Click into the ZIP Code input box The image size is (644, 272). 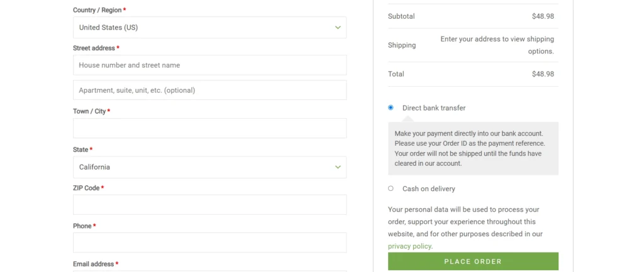tap(209, 205)
